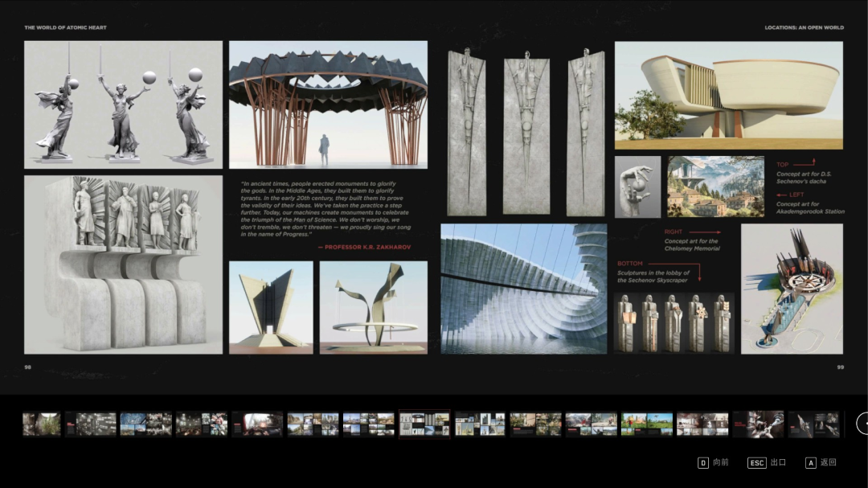Click the four-figure concrete relief monument image
This screenshot has height=488, width=868.
(x=124, y=265)
